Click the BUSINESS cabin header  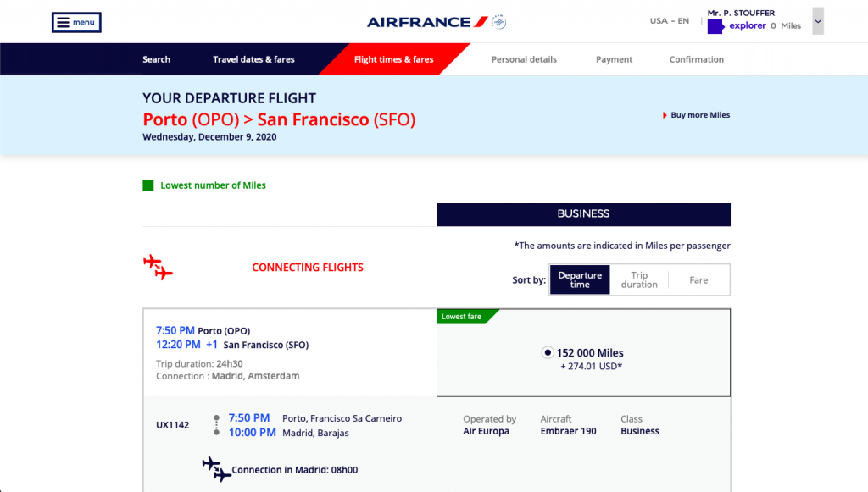(x=583, y=214)
